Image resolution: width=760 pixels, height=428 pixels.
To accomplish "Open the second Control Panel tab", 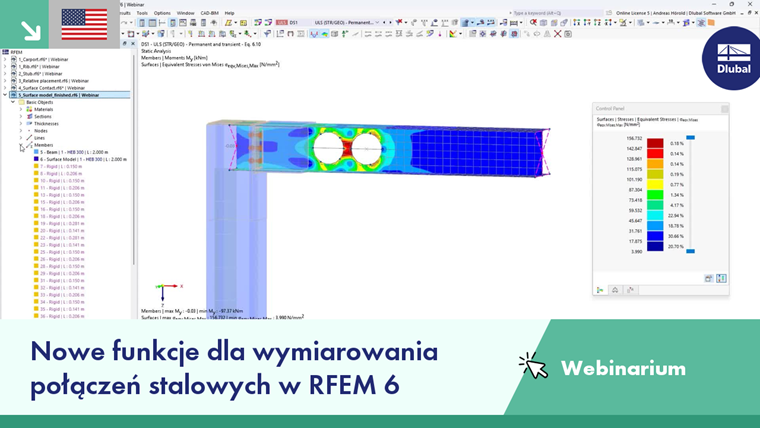I will 615,290.
